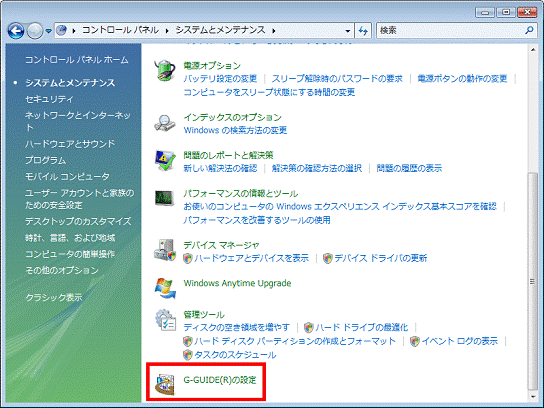The height and width of the screenshot is (408, 544).
Task: Expand arrow after システムとメンテナンス breadcrumb
Action: [274, 31]
